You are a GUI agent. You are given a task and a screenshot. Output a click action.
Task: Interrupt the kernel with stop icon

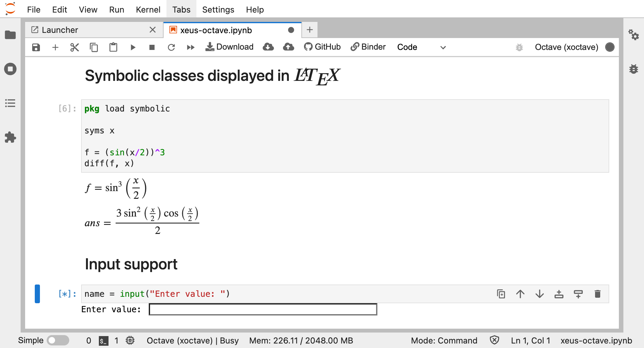pos(152,47)
